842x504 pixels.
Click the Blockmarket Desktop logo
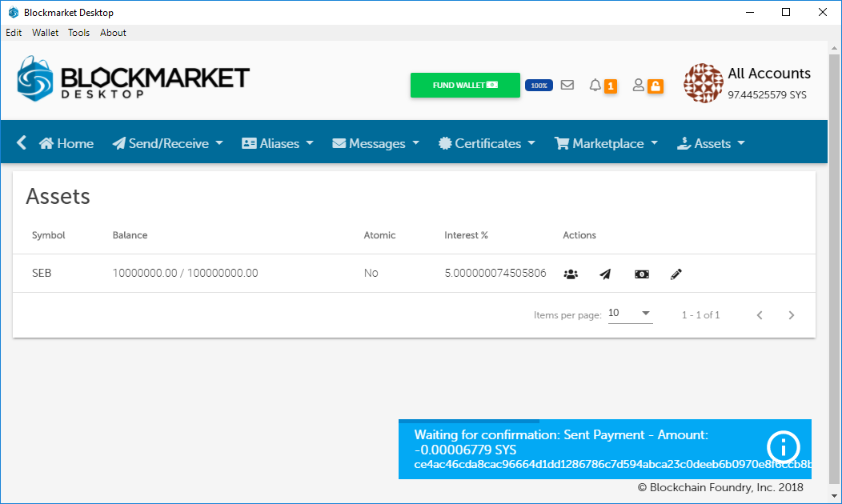(x=133, y=79)
